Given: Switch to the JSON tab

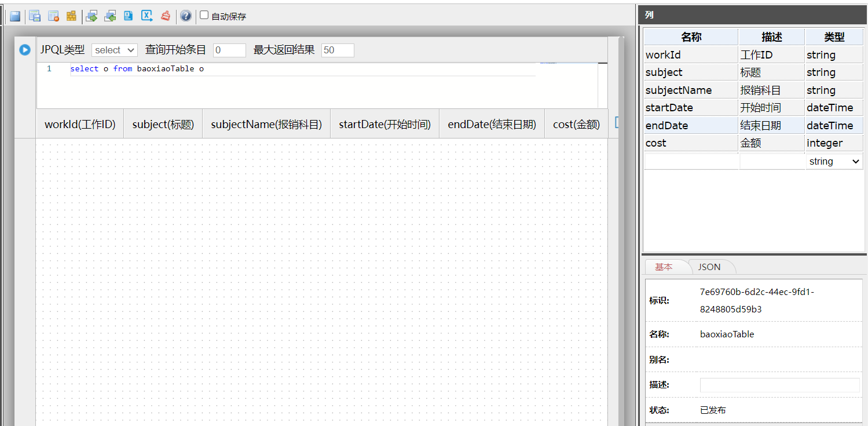Looking at the screenshot, I should [709, 267].
